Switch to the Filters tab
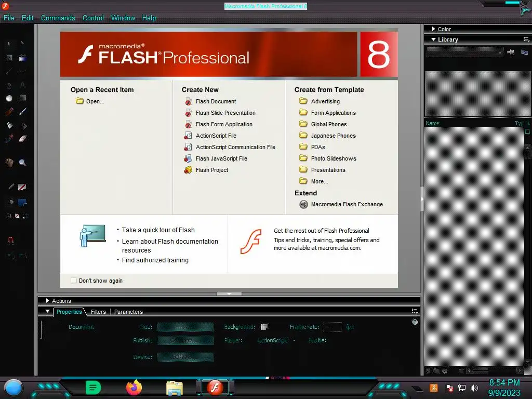This screenshot has height=399, width=532. click(x=98, y=312)
